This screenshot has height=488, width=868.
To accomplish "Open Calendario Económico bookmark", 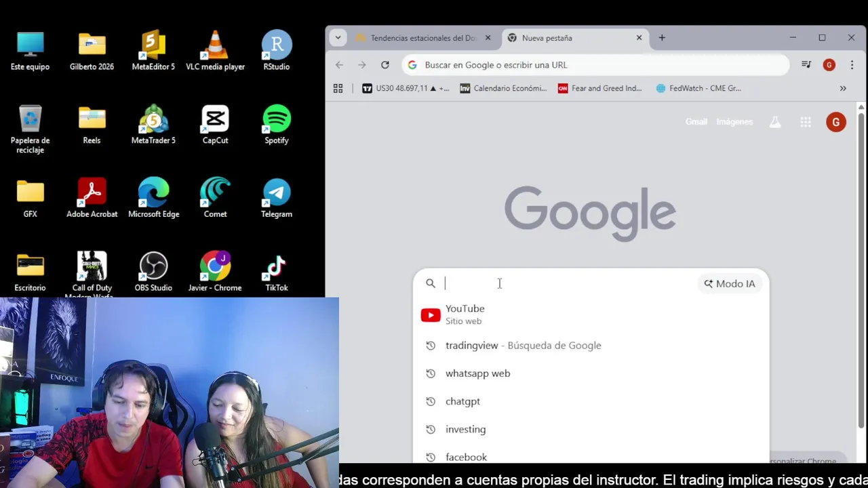I will (x=503, y=88).
